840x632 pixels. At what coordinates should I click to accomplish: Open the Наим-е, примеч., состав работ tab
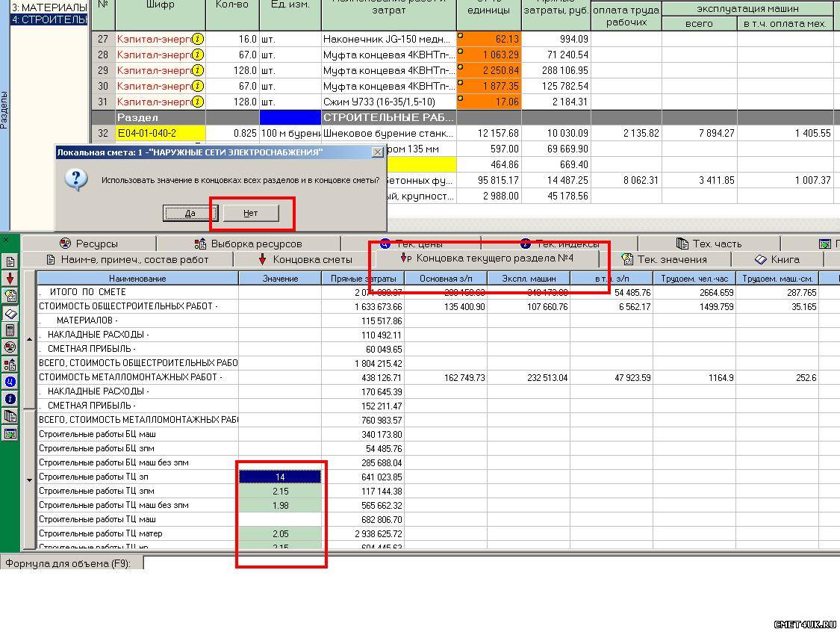128,259
